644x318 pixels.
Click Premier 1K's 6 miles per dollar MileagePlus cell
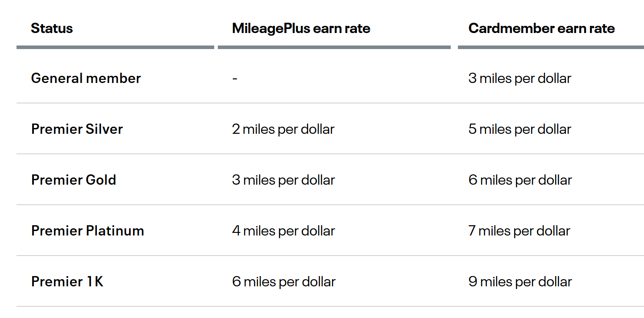[x=283, y=282]
